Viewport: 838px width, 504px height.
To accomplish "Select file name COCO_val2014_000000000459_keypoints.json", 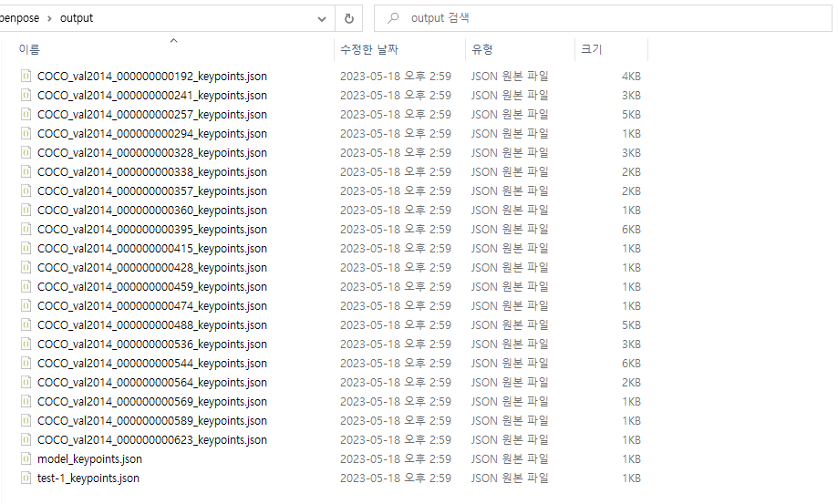I will [152, 287].
